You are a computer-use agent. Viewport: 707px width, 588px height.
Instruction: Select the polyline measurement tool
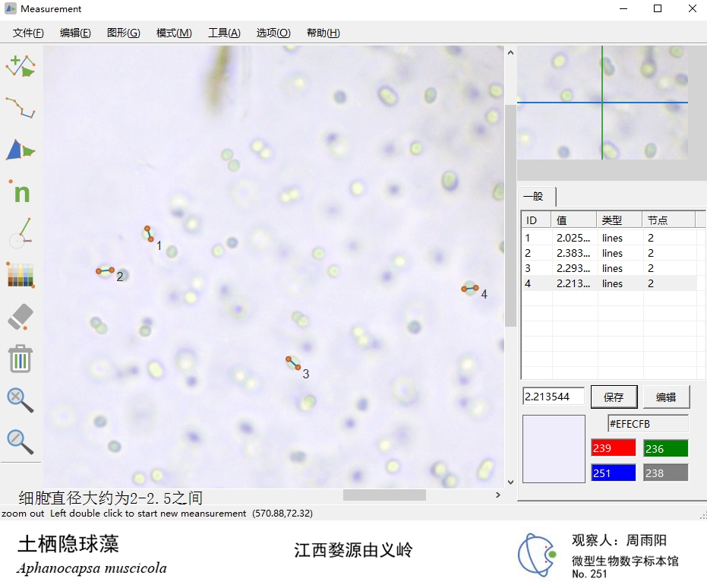21,108
